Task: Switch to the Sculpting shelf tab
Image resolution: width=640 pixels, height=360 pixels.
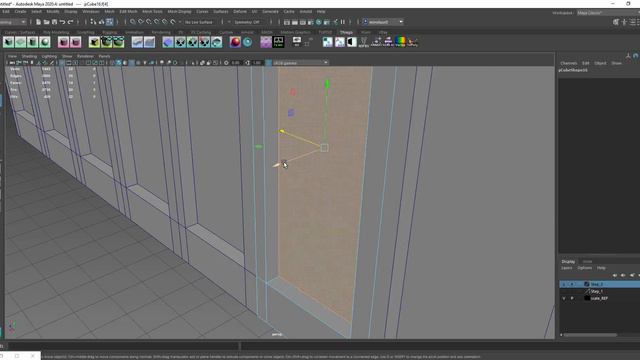Action: [85, 32]
